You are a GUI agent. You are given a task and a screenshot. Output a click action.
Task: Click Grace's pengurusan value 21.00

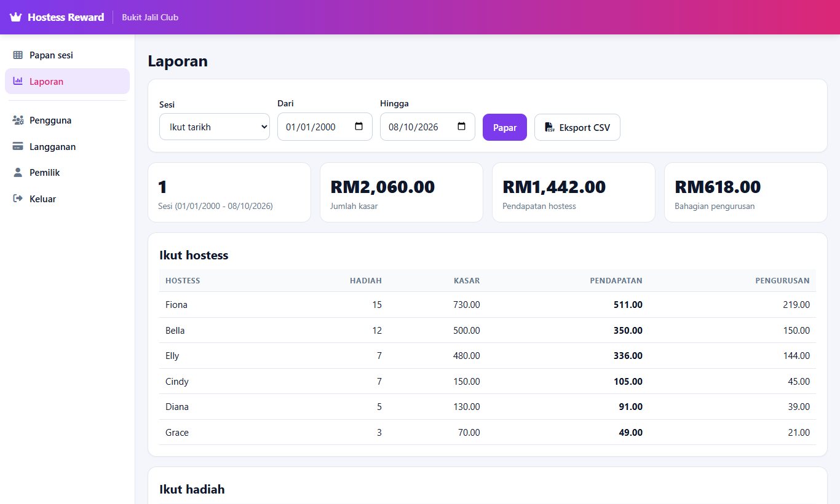pos(799,433)
